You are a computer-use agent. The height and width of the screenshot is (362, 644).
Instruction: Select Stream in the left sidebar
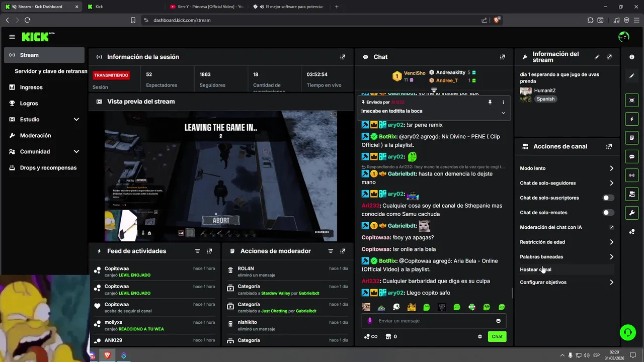pos(44,55)
